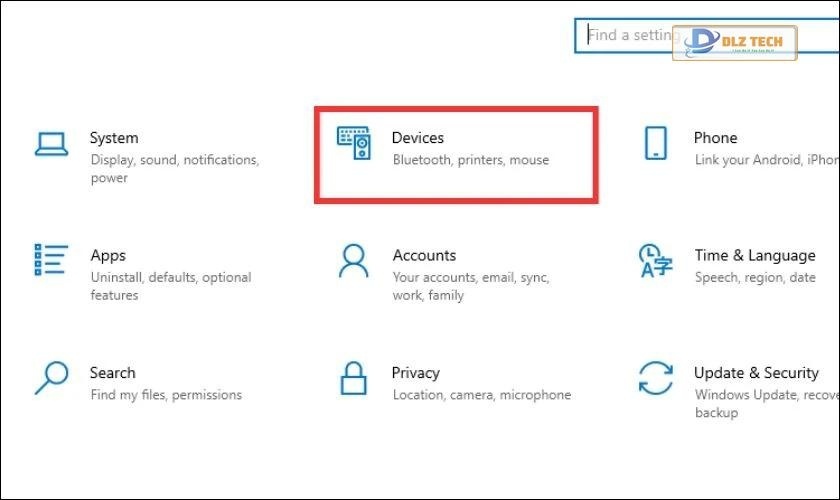Click the Update & Security arrows icon
840x500 pixels.
click(655, 379)
